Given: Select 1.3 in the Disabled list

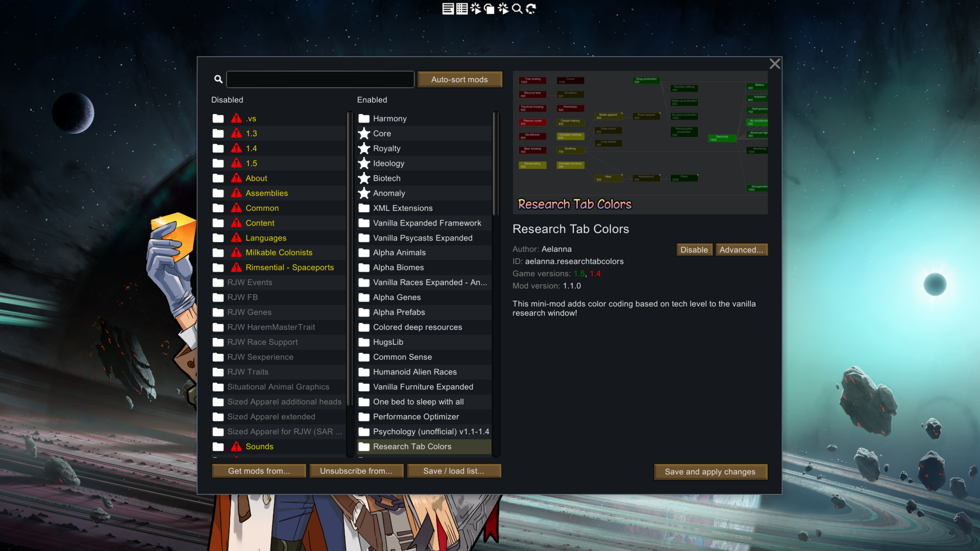Looking at the screenshot, I should click(279, 133).
